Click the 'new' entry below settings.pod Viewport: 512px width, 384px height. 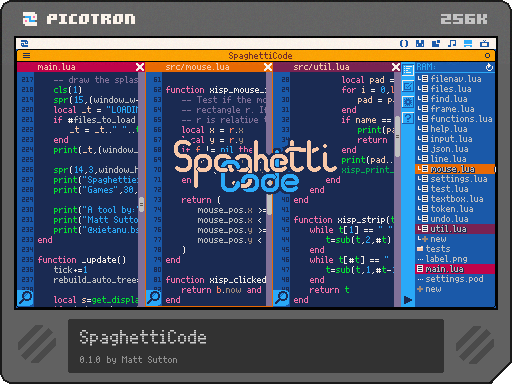click(455, 289)
